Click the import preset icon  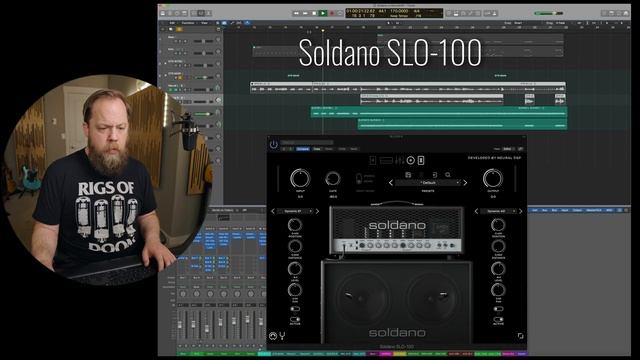[x=435, y=175]
